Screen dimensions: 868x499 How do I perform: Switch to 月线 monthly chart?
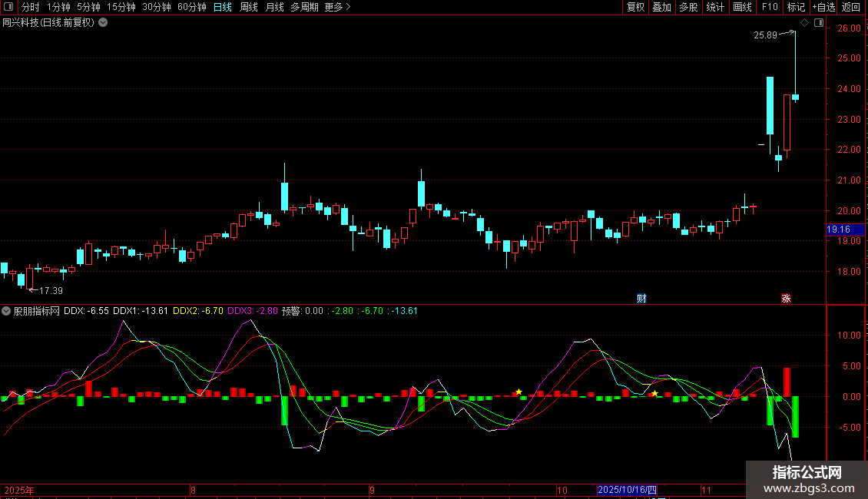pos(274,7)
